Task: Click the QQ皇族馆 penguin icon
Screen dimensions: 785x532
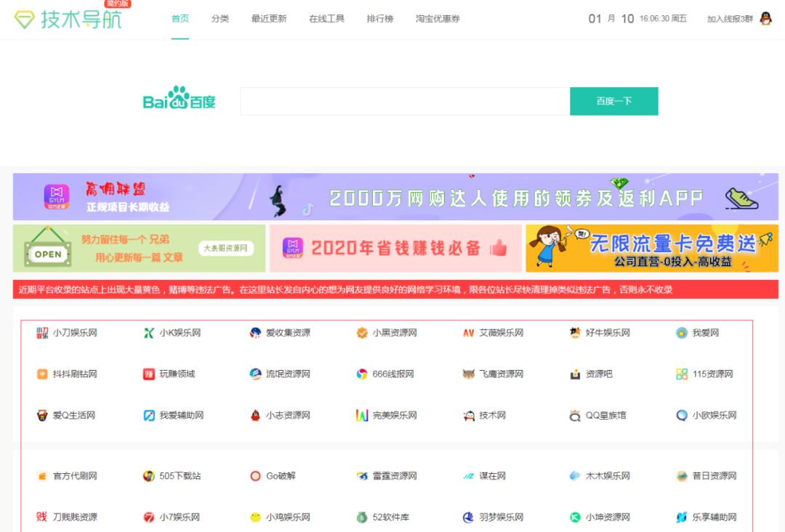Action: tap(574, 415)
